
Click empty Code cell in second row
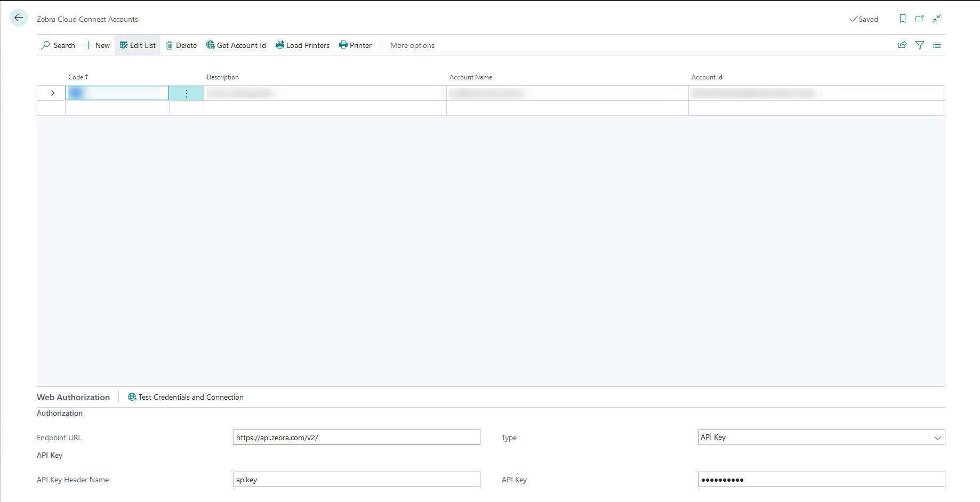[117, 108]
